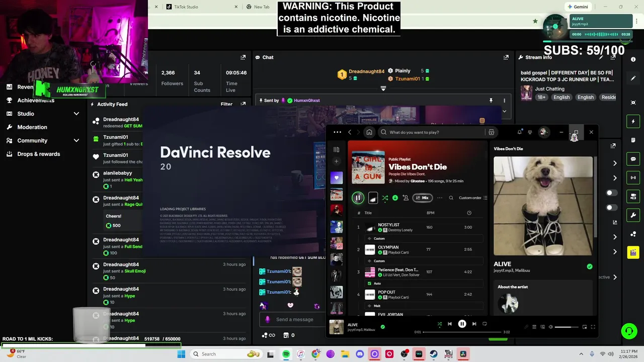Adjust the Spotify volume slider
Screen dimensions: 644x362
[567, 327]
